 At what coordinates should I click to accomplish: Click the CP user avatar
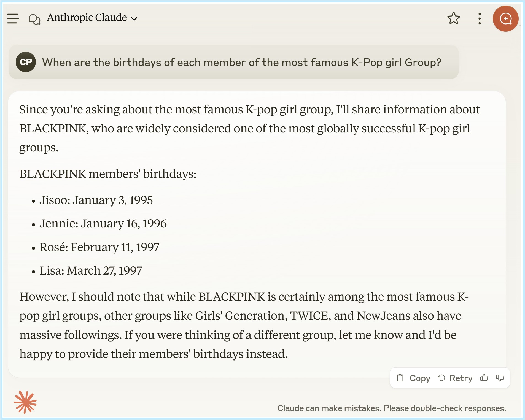(26, 62)
